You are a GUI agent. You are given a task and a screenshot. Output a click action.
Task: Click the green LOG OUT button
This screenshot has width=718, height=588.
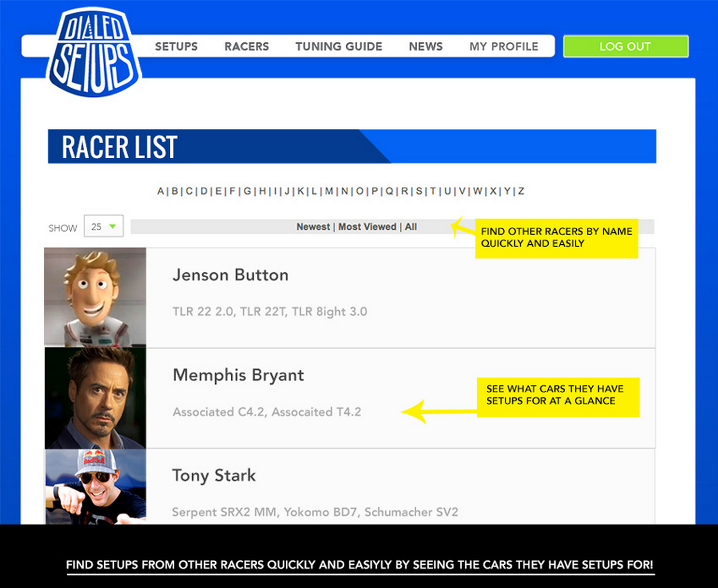point(626,46)
